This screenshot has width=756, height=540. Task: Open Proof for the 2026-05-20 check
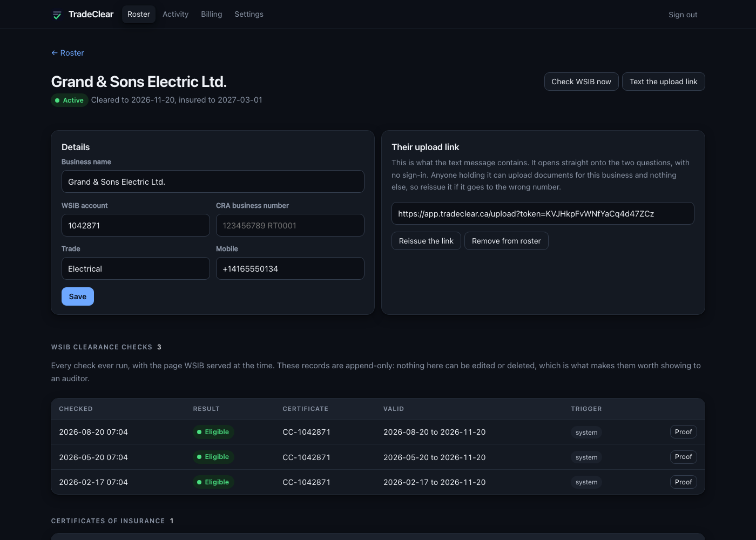pyautogui.click(x=683, y=457)
